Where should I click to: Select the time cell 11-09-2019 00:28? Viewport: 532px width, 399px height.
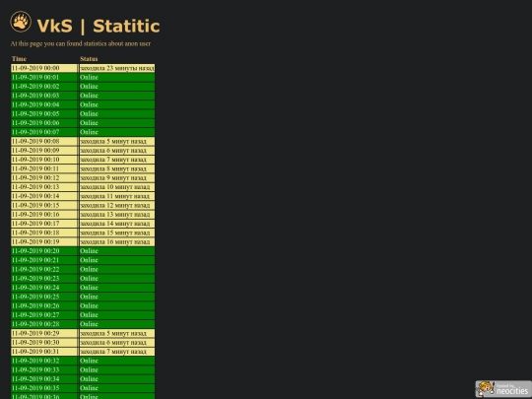pyautogui.click(x=44, y=324)
